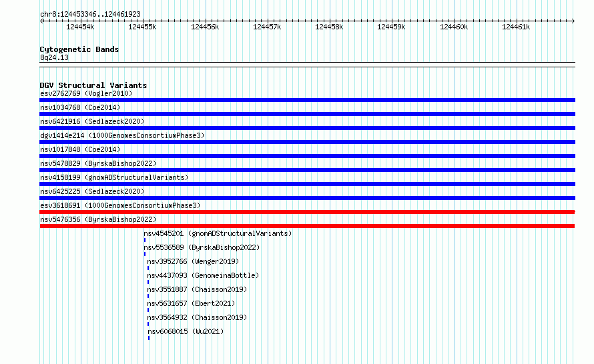Click the nsv5536589 (ByrskaBishop2022) label

tap(202, 247)
